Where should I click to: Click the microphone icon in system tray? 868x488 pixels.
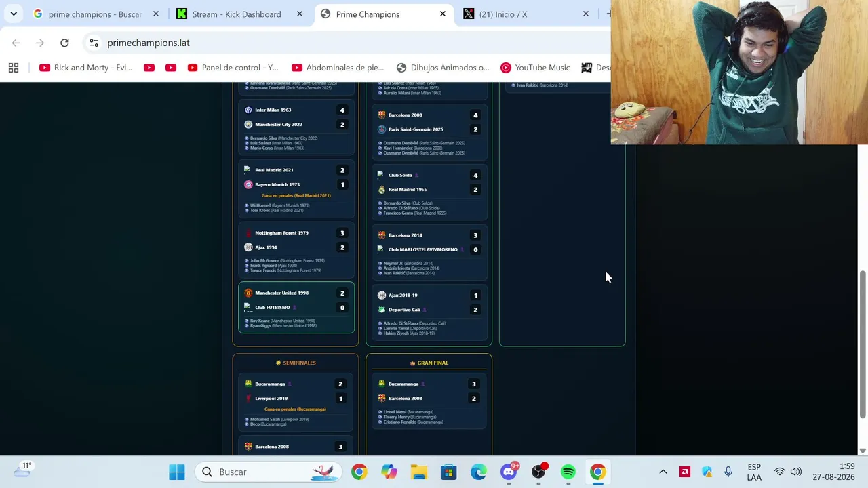point(728,472)
